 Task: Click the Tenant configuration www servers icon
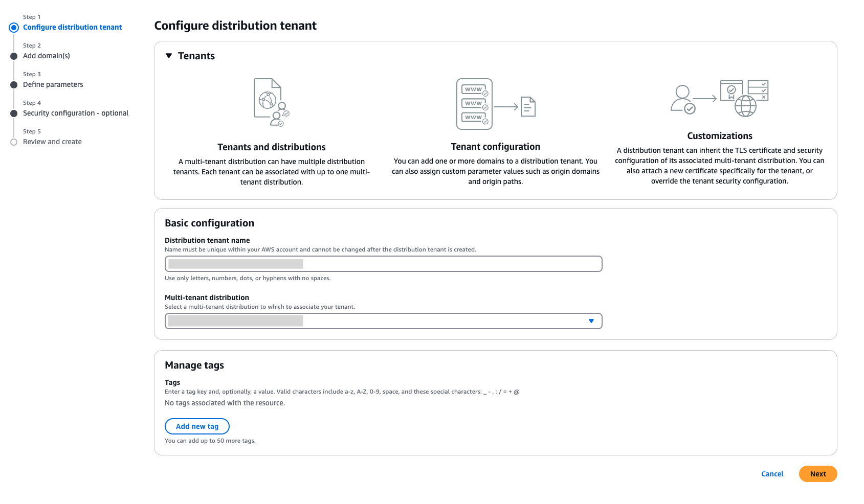(x=496, y=104)
